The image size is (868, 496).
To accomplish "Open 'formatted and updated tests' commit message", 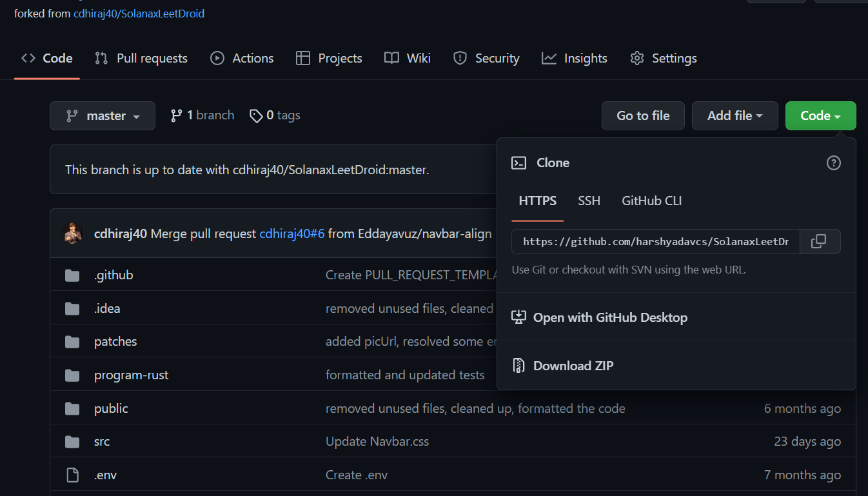I will (405, 375).
